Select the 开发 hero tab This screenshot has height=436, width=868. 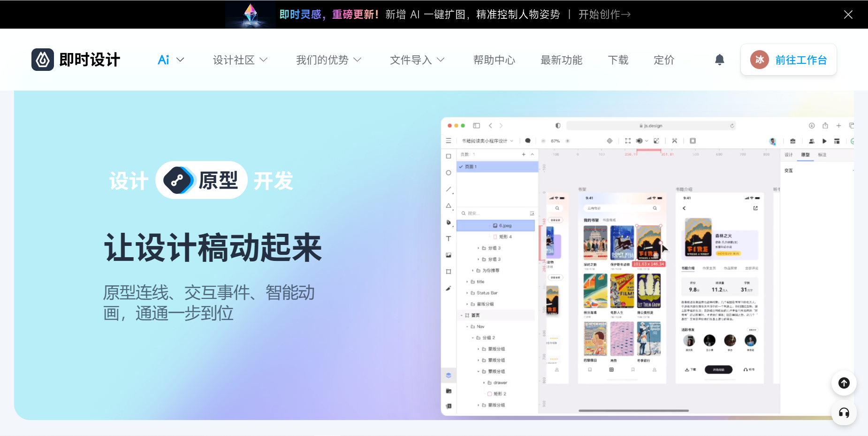[x=274, y=181]
